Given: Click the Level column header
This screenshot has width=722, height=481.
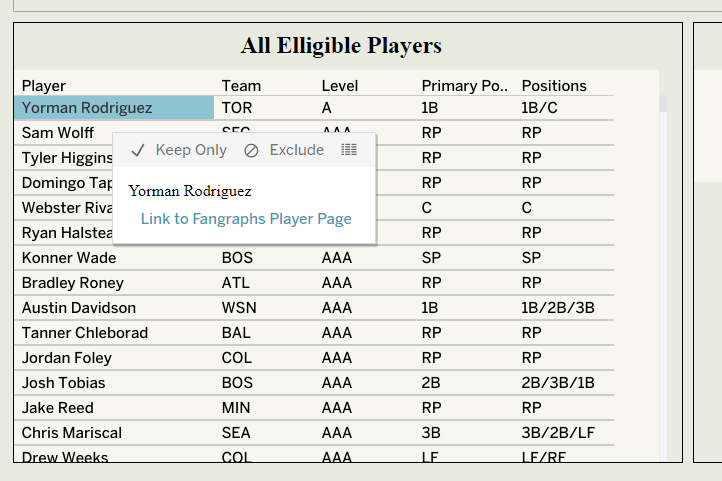Looking at the screenshot, I should (x=340, y=86).
